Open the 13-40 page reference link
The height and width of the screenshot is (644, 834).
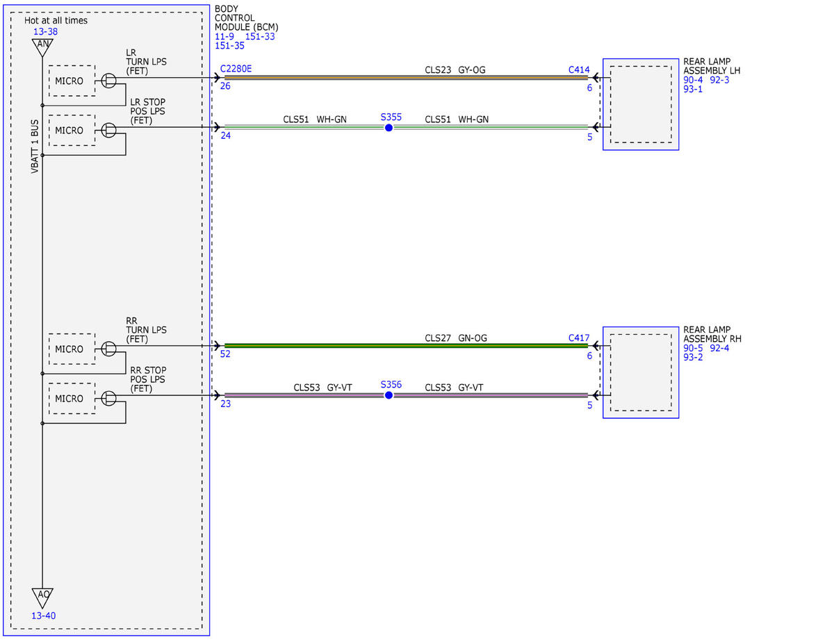(43, 616)
